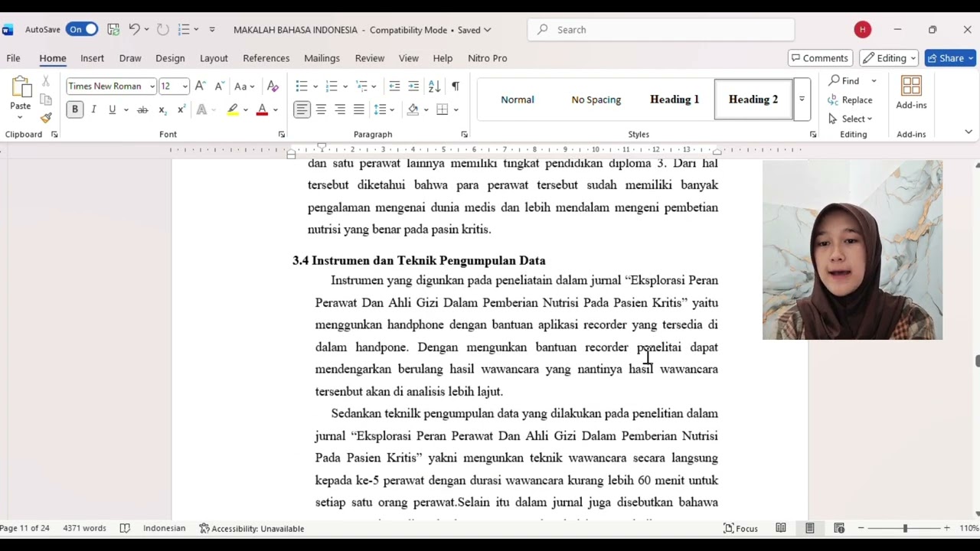This screenshot has width=980, height=551.
Task: Align text to the right
Action: [340, 109]
